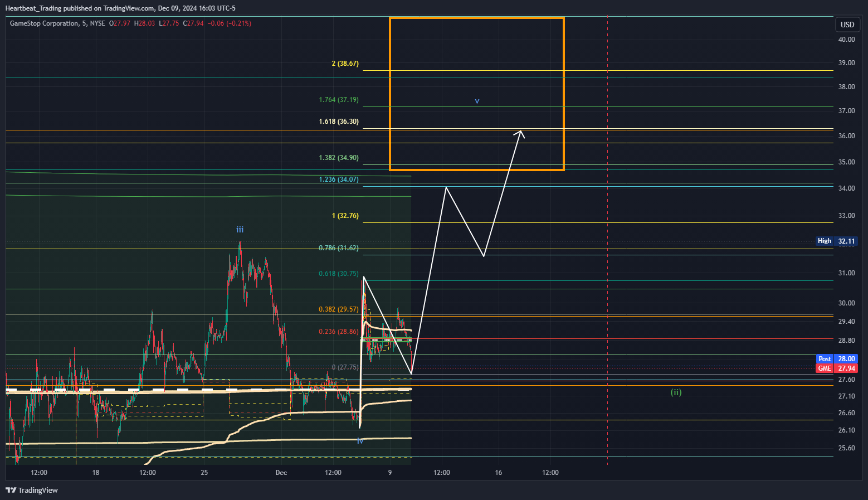The height and width of the screenshot is (500, 868).
Task: Click the GME 27.94 price label
Action: (x=837, y=368)
